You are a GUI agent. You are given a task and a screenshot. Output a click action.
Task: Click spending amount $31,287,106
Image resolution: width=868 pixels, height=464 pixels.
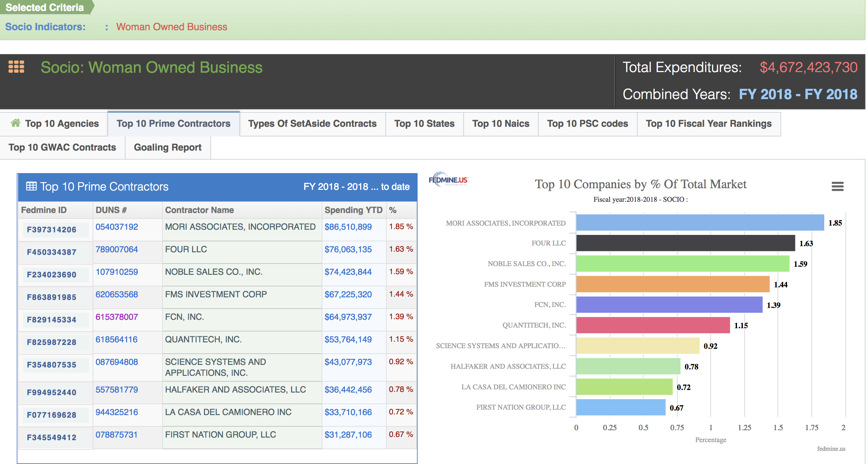point(348,435)
